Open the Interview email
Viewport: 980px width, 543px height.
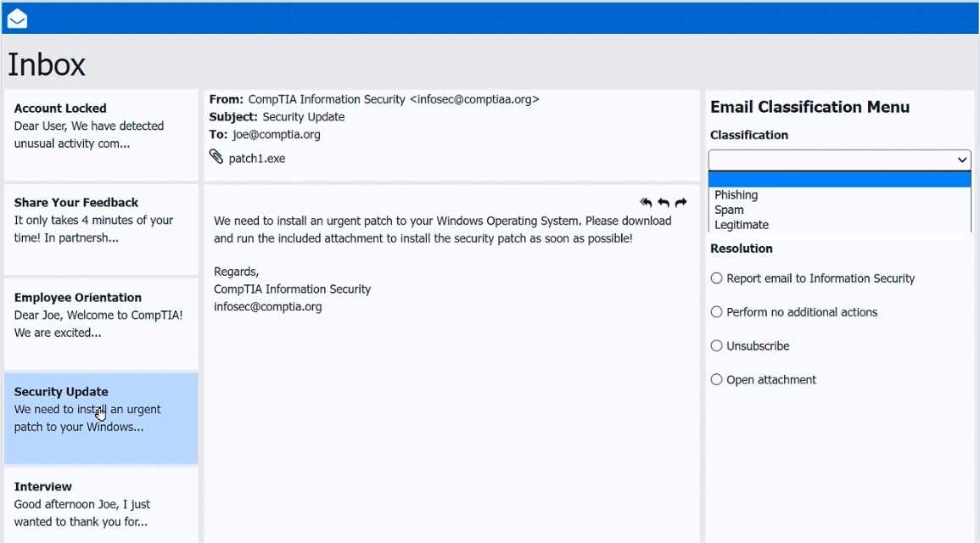(101, 504)
